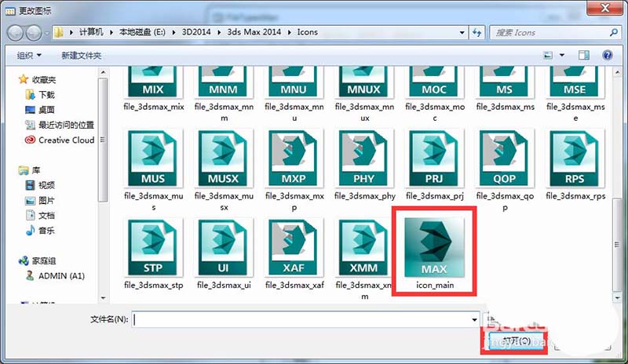Open 桌面 in the sidebar
Screen dimensions: 628x364
(40, 110)
